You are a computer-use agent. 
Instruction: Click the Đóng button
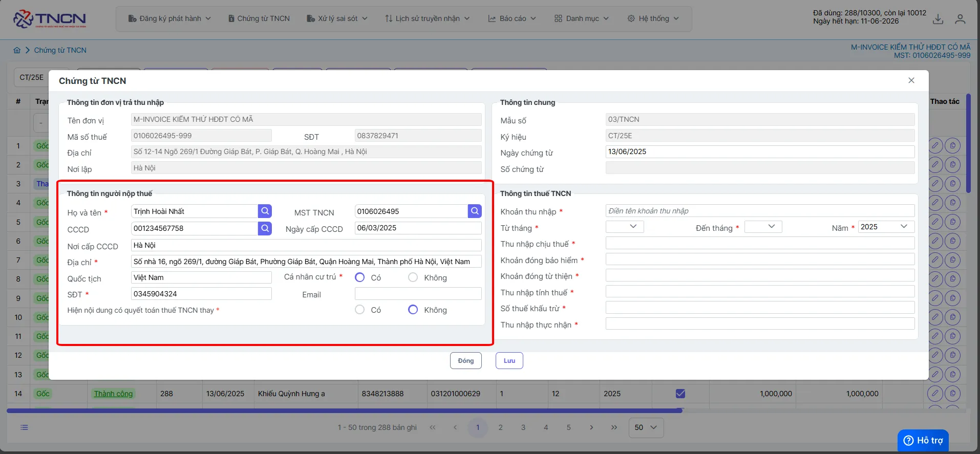pyautogui.click(x=466, y=361)
